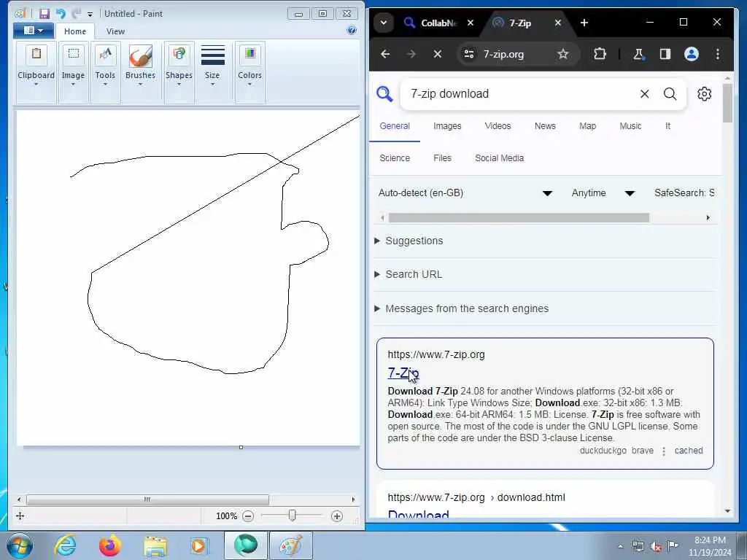The height and width of the screenshot is (560, 747).
Task: Open browser three-dot menu
Action: pos(718,54)
